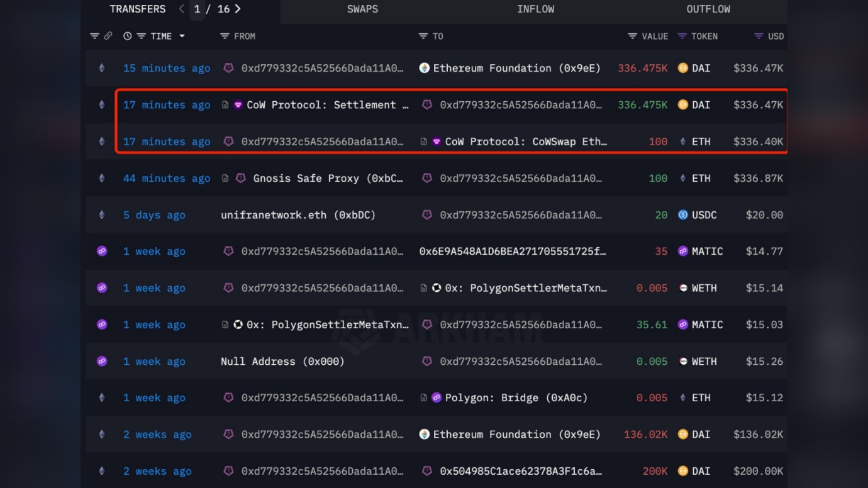Expand the TIME sort dropdown arrow

click(x=182, y=36)
